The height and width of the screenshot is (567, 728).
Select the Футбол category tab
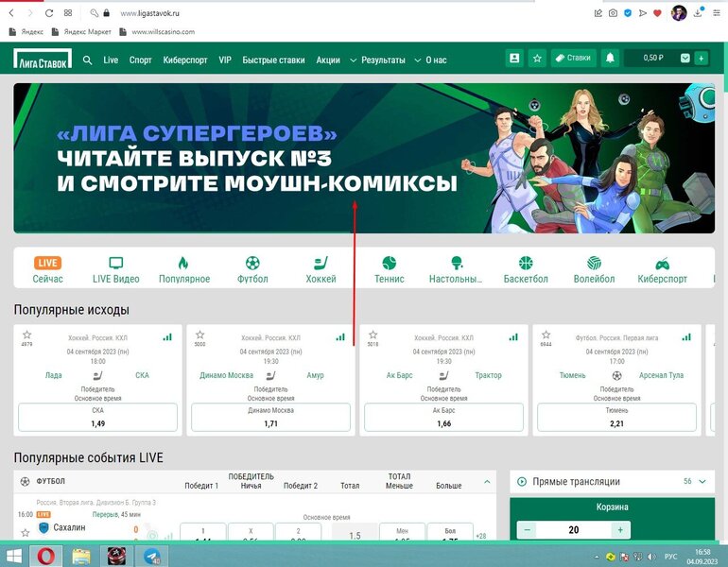(x=252, y=269)
